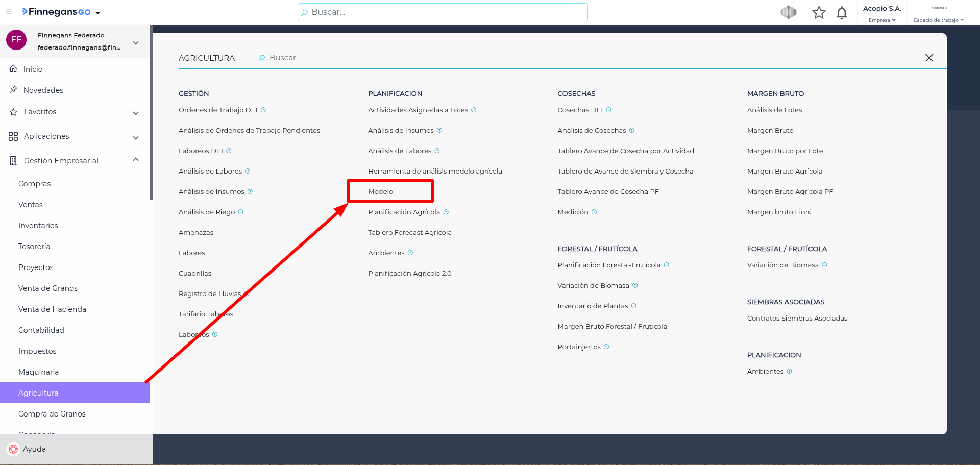Close the Agricultura menu panel
The width and height of the screenshot is (980, 465).
(x=929, y=58)
